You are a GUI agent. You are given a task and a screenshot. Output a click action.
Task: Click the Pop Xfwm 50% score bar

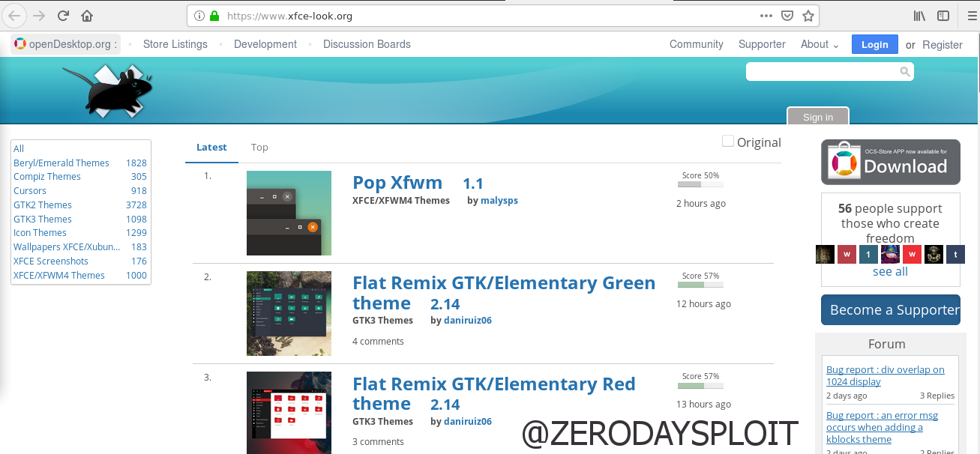[x=700, y=184]
